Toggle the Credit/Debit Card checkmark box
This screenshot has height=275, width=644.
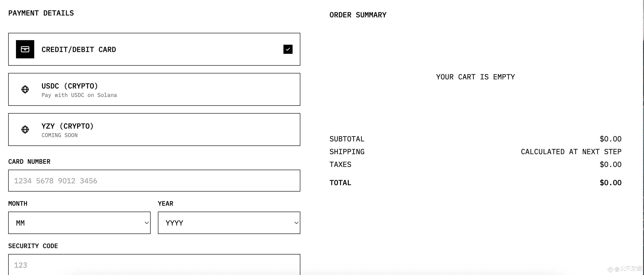point(288,49)
